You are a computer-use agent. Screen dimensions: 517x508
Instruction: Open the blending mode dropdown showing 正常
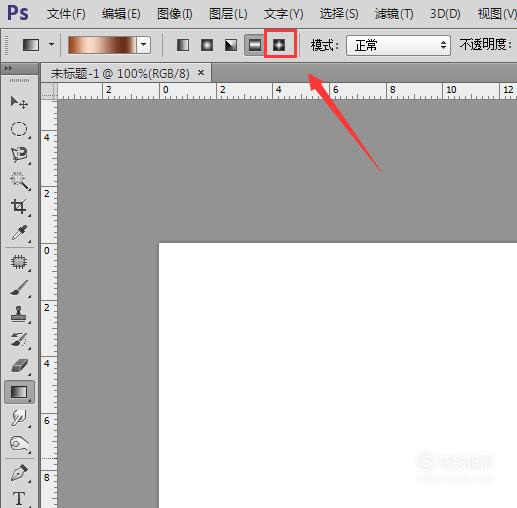398,45
